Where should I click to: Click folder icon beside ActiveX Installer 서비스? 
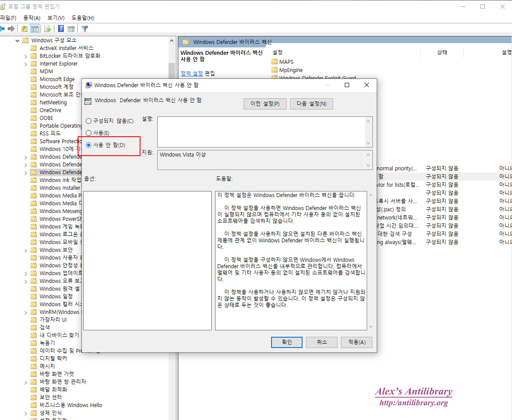[34, 48]
